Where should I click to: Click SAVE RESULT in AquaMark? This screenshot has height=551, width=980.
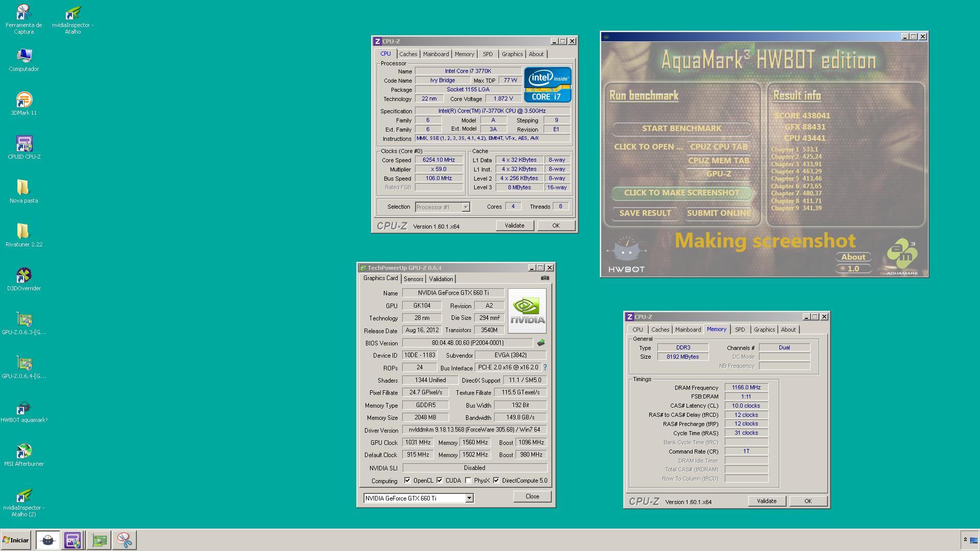pyautogui.click(x=645, y=213)
